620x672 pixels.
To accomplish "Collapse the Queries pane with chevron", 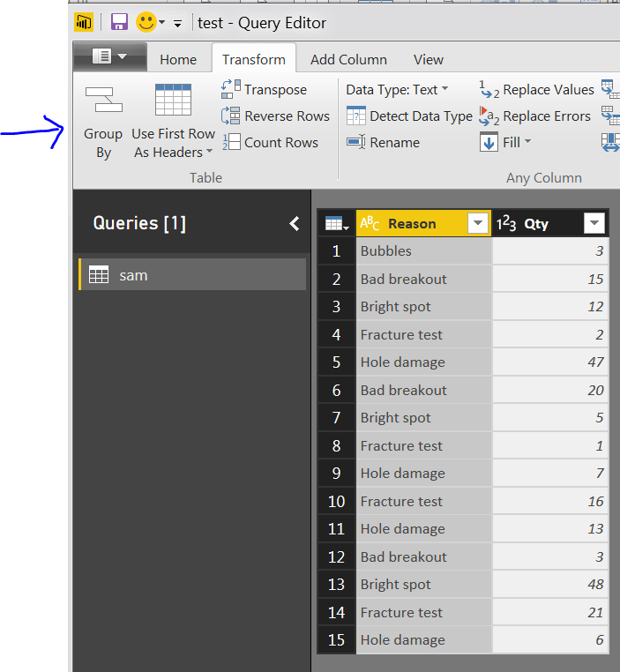I will coord(295,223).
